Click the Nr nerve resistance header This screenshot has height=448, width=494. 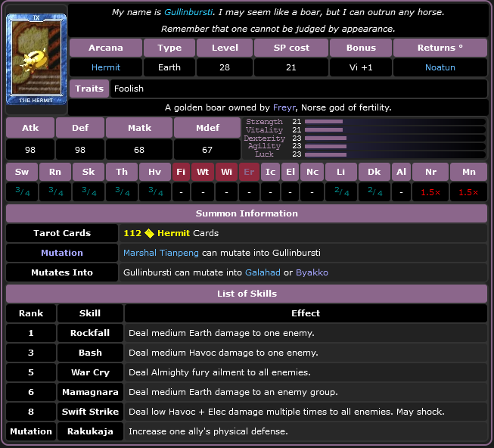pos(430,172)
